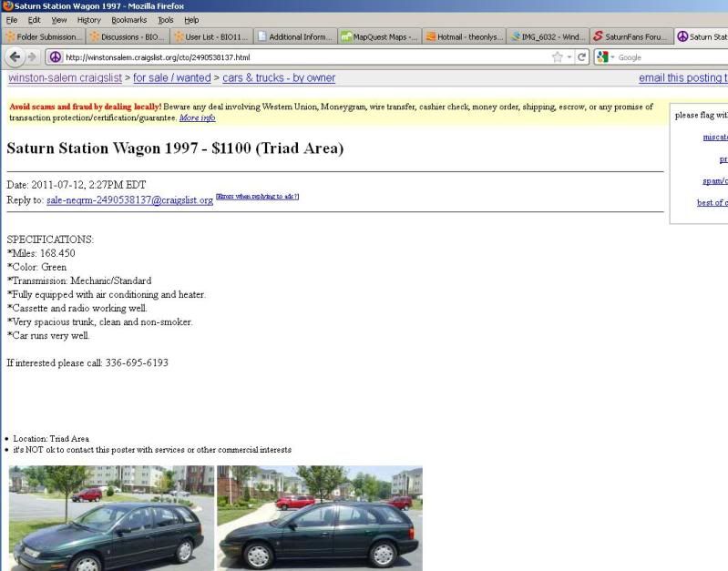
Task: Click the posting date '2011-07-12, 2:27PM EDT'
Action: point(88,185)
